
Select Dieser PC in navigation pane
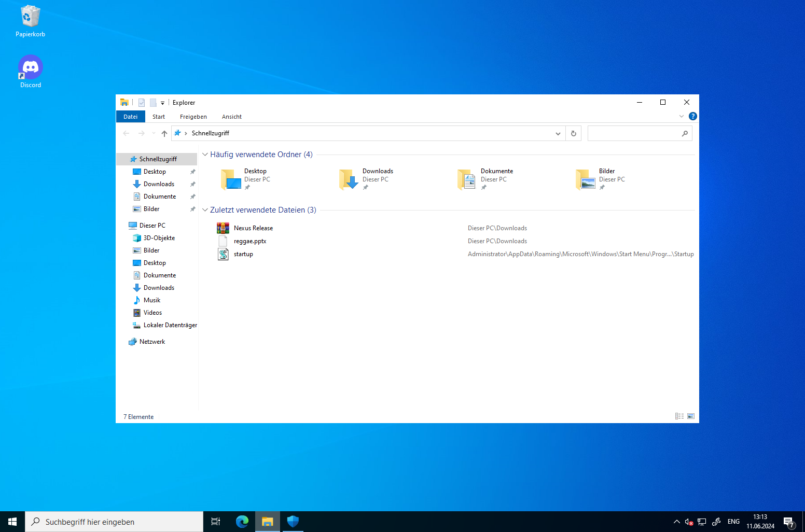click(x=157, y=226)
